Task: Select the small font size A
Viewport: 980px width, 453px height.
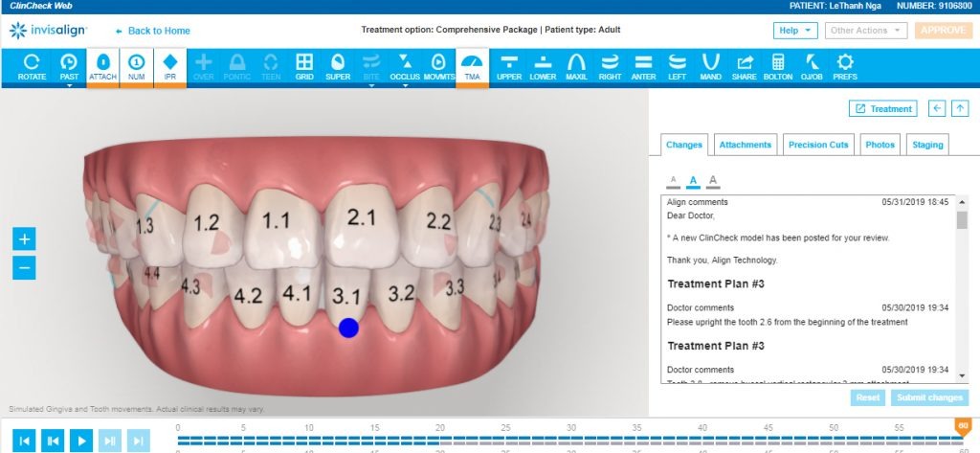Action: (673, 181)
